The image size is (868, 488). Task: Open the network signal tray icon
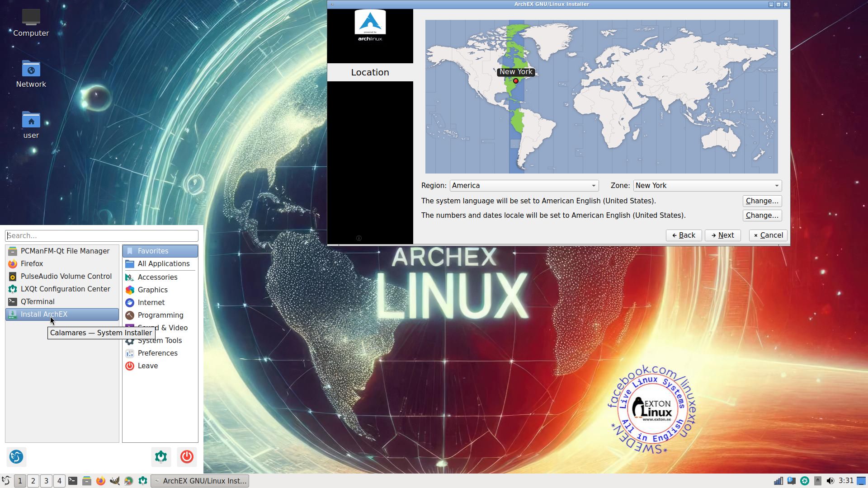coord(778,481)
